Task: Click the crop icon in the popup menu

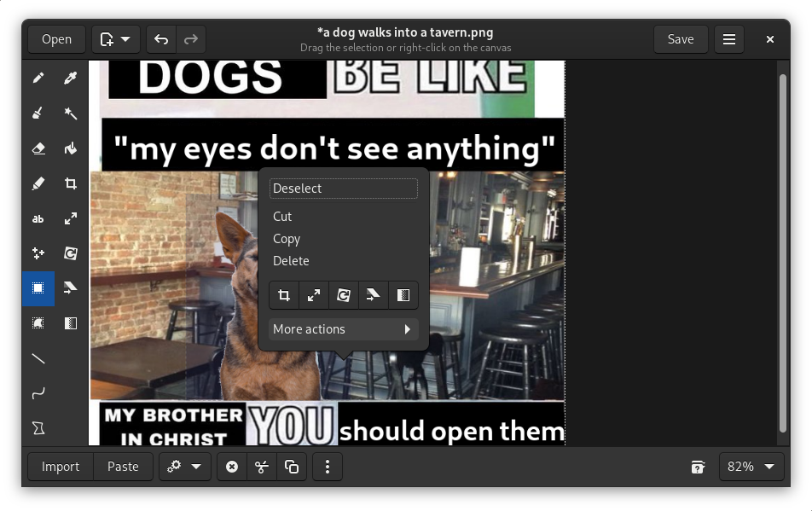Action: pos(284,295)
